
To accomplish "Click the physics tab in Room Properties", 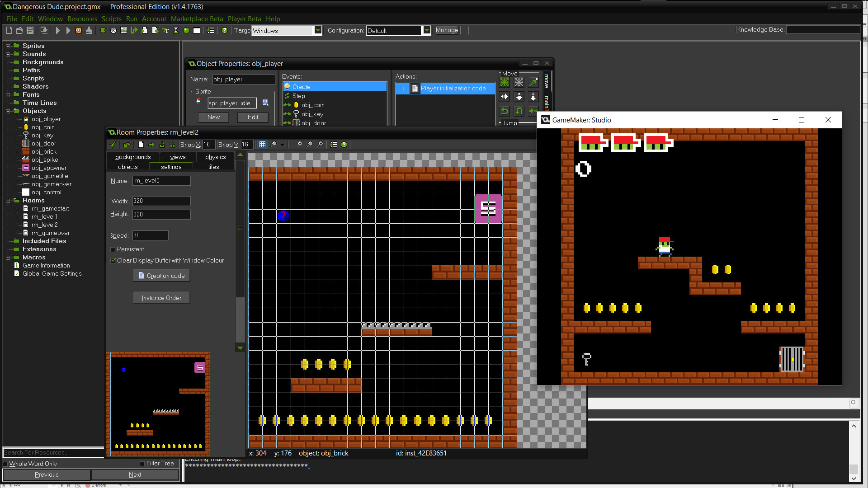I will (215, 157).
